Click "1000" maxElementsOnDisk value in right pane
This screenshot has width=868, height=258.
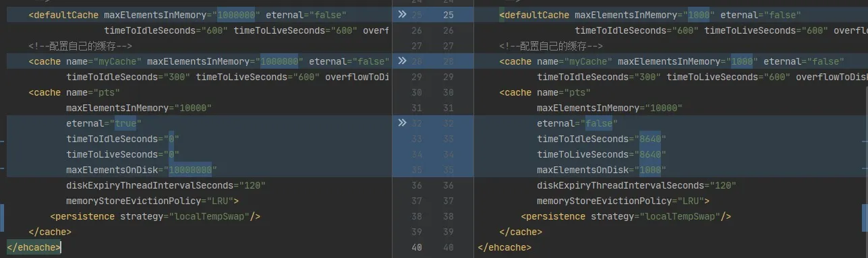tap(651, 170)
